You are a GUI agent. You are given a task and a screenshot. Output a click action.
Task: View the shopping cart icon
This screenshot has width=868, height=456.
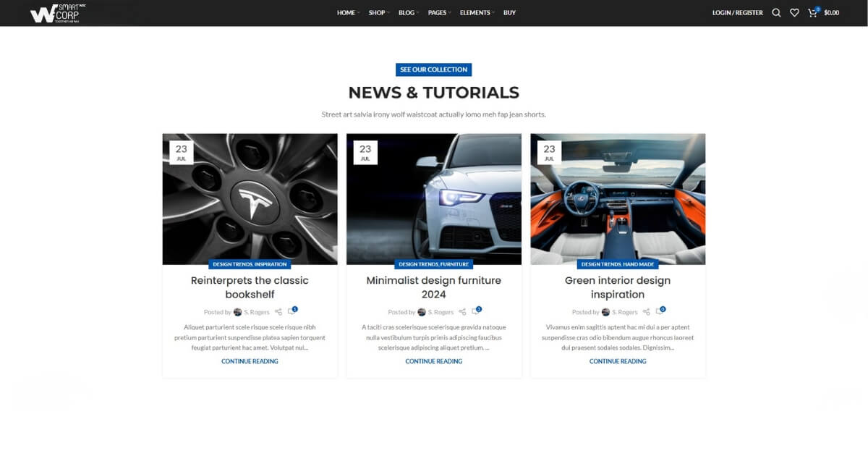pyautogui.click(x=812, y=12)
